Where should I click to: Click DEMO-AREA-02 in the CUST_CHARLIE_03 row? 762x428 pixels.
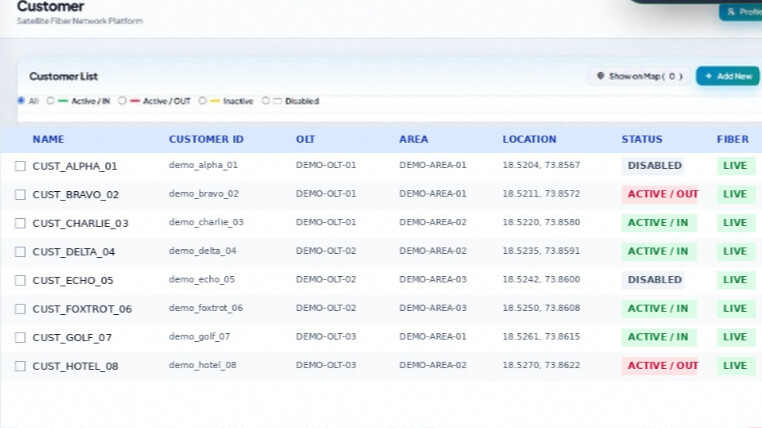(x=433, y=223)
